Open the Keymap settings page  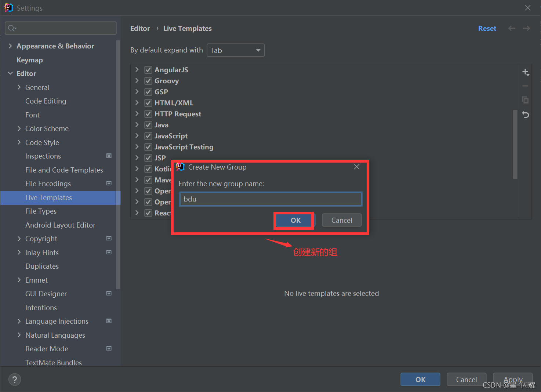coord(30,60)
